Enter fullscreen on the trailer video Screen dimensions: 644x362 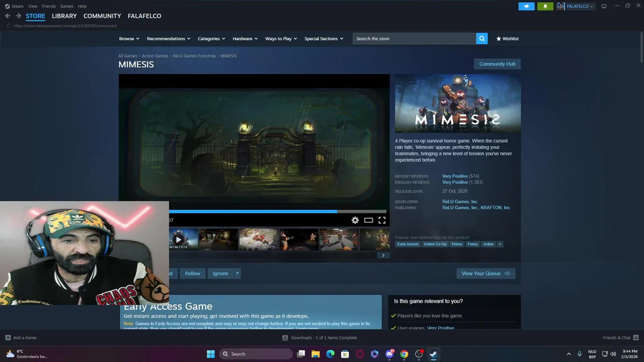click(382, 220)
